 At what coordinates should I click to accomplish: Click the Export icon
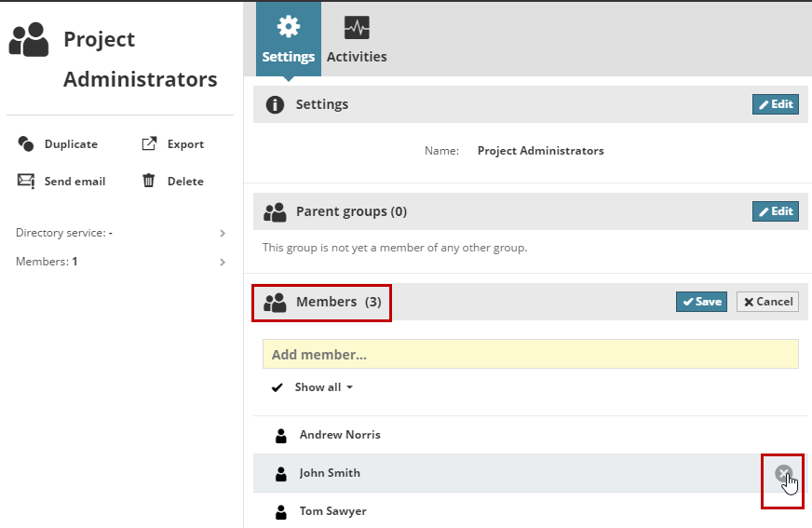click(x=148, y=144)
